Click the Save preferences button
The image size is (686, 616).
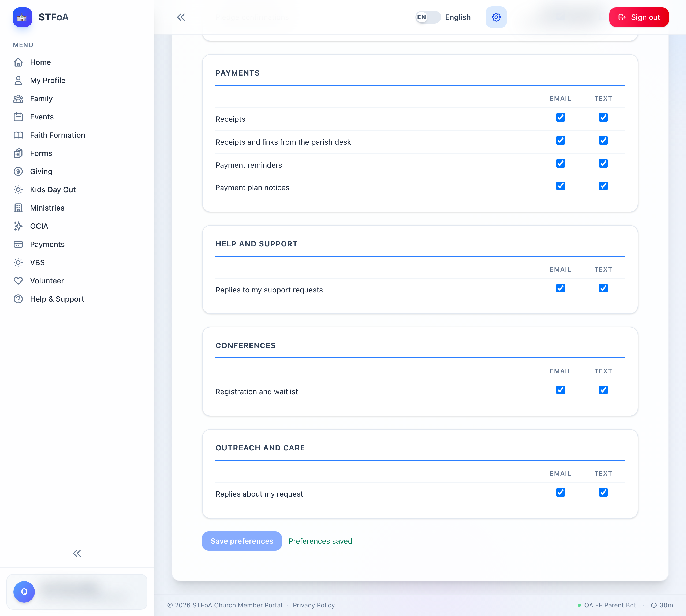point(242,541)
